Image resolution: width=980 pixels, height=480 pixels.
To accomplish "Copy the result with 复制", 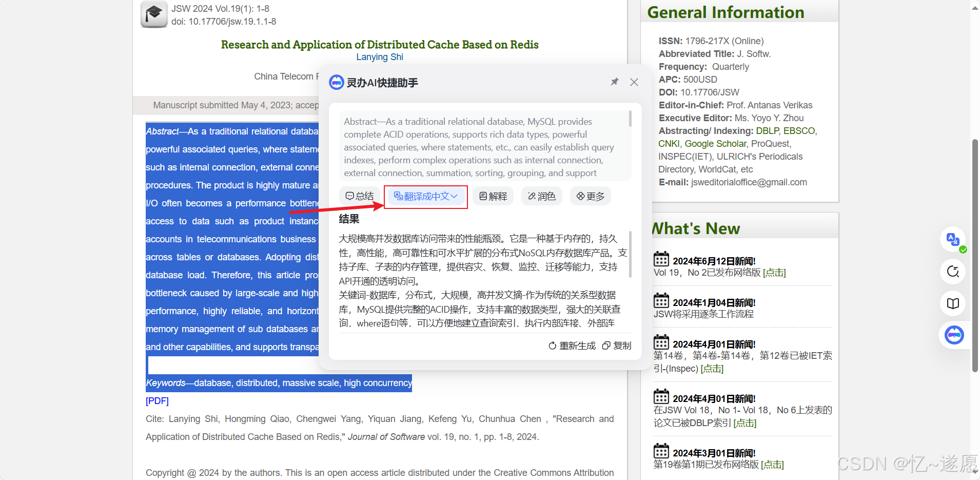I will [x=617, y=345].
